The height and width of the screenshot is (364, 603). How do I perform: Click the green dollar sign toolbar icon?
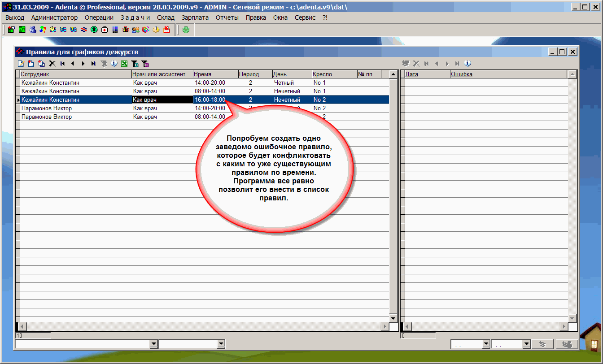pos(94,30)
